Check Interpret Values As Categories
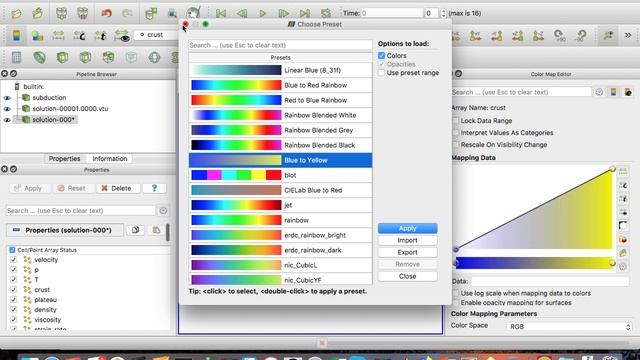640x360 pixels. (x=456, y=133)
